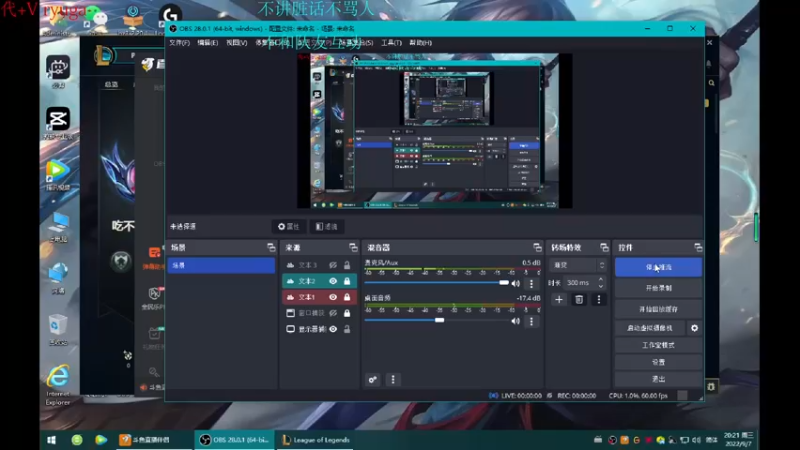
Task: Open the transition type dropdown
Action: click(579, 265)
